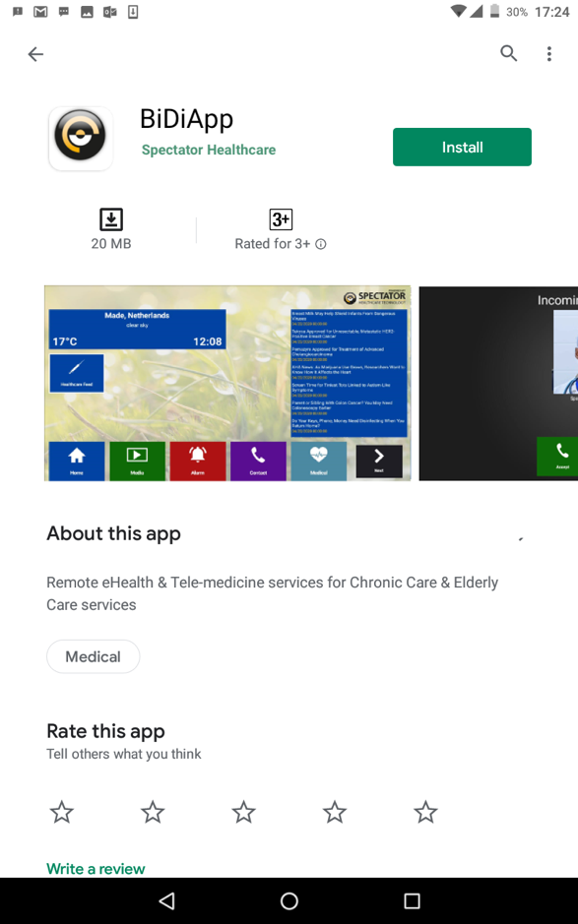Rate the app one star
Image resolution: width=578 pixels, height=924 pixels.
[62, 812]
